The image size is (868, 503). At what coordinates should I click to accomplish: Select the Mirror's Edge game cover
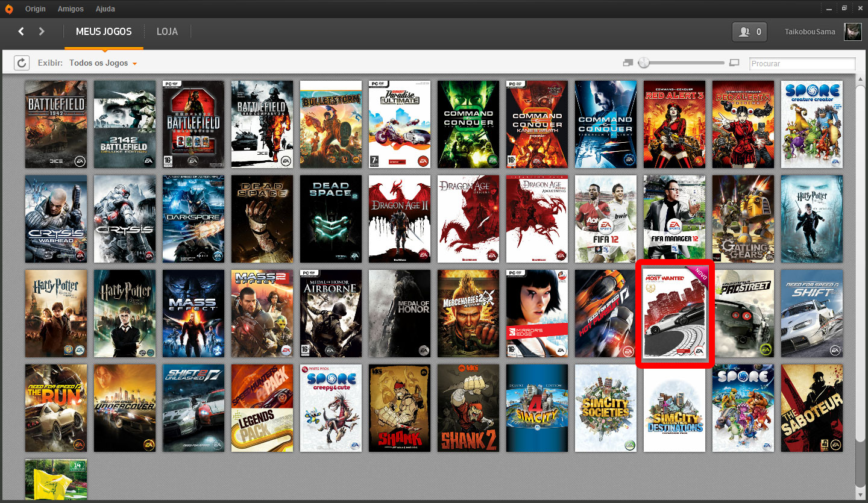point(537,313)
